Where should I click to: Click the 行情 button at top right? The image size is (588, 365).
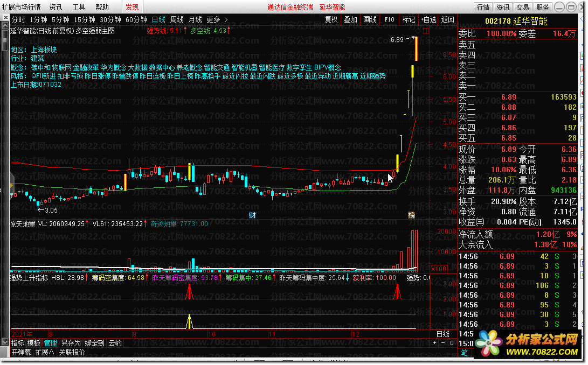[x=483, y=7]
